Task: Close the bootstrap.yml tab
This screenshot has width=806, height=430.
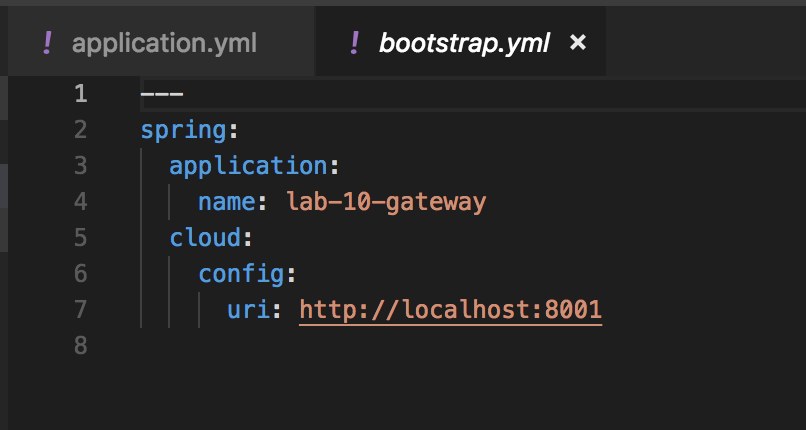Action: click(577, 43)
